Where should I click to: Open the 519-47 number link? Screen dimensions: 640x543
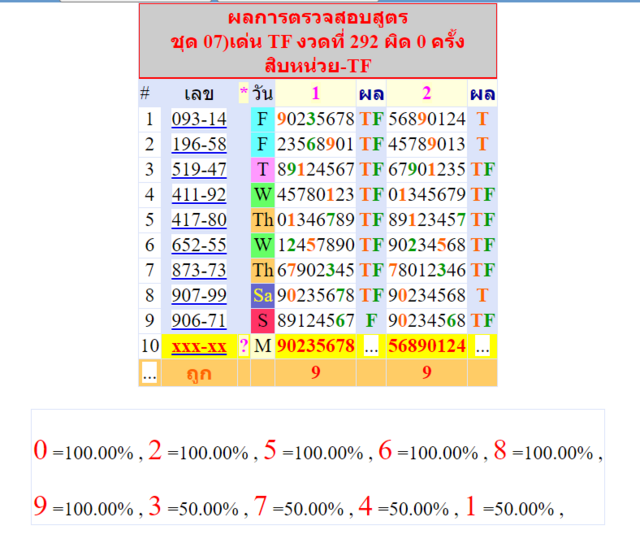pos(199,169)
